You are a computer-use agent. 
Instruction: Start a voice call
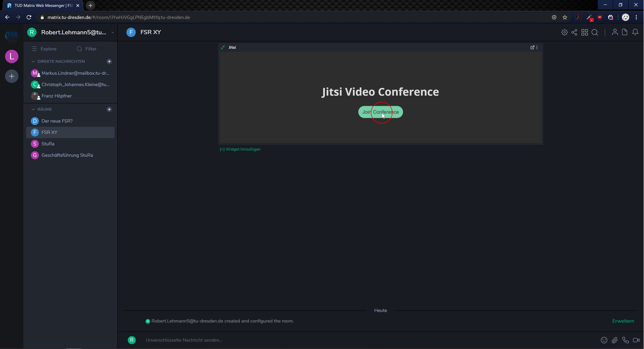626,340
